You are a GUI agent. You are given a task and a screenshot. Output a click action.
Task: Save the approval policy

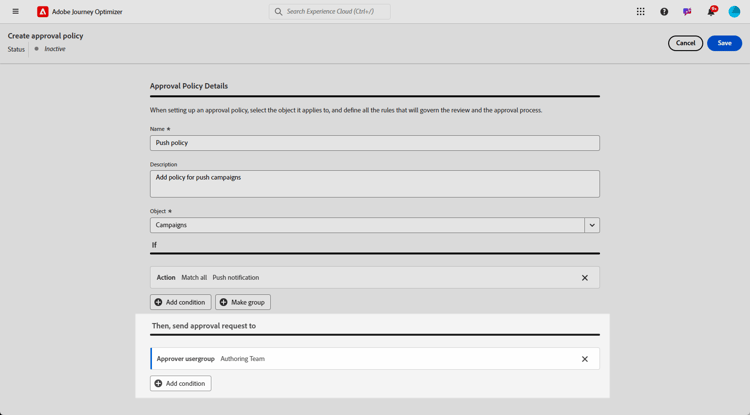click(x=724, y=43)
